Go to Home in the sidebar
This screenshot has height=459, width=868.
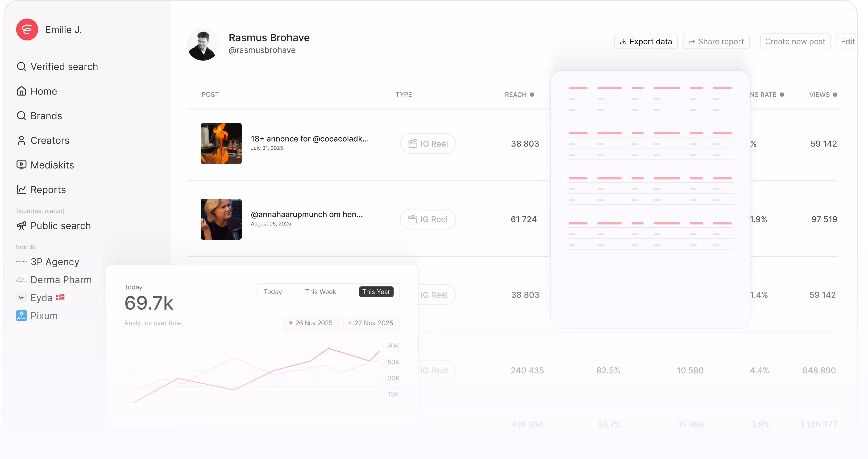pos(43,91)
